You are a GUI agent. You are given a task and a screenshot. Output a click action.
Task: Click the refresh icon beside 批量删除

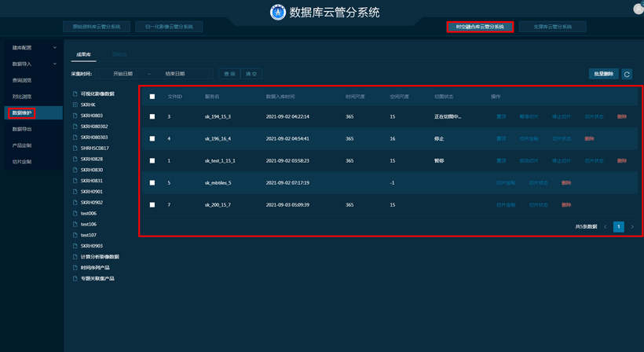click(627, 74)
